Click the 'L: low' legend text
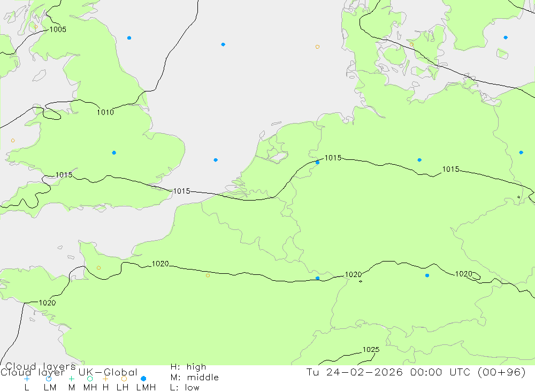Viewport: 535px width, 392px height. (185, 388)
